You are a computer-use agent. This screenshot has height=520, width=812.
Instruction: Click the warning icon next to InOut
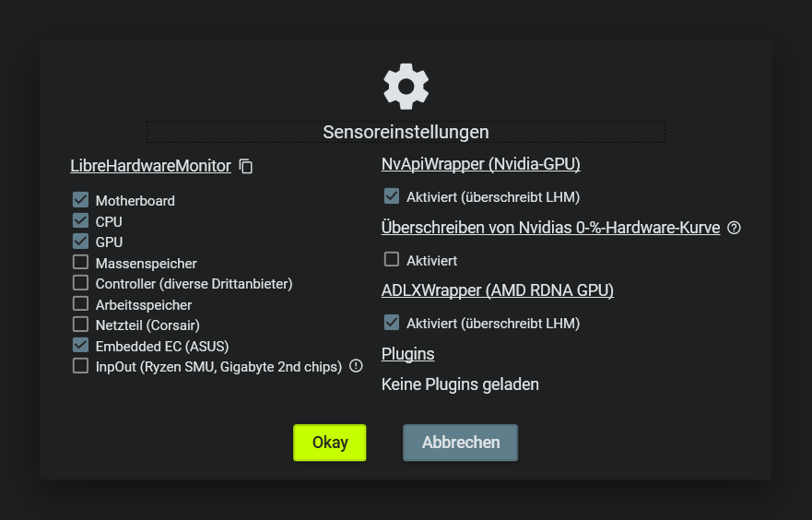356,366
